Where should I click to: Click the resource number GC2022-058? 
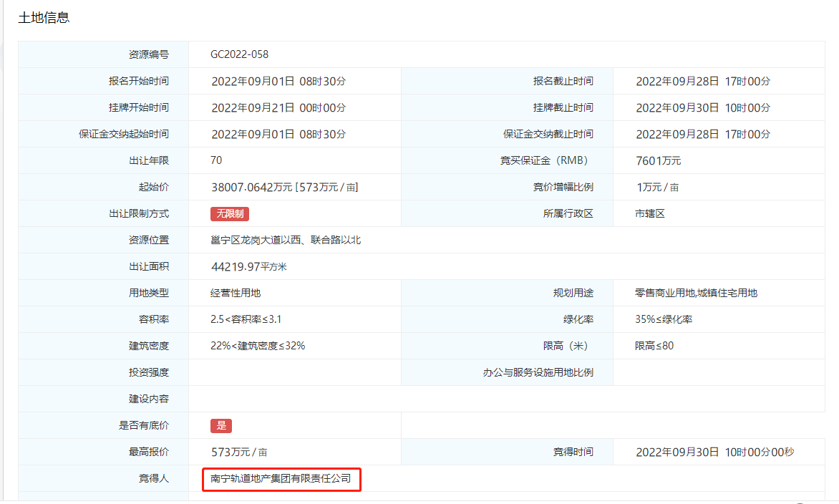pyautogui.click(x=239, y=54)
